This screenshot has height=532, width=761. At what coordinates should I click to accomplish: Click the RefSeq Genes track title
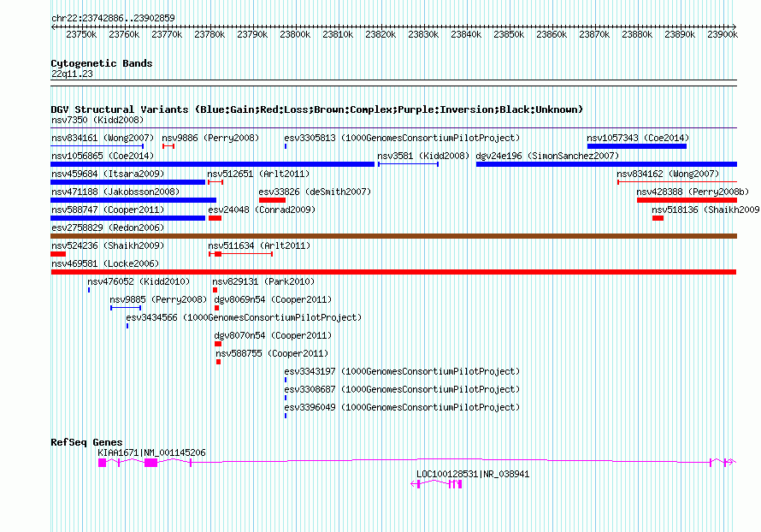pos(86,442)
